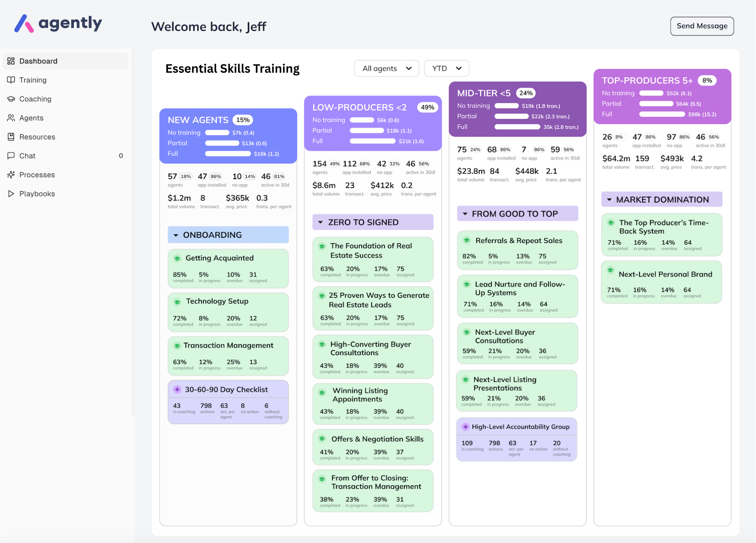Click the Processes sparkle icon

(x=11, y=175)
